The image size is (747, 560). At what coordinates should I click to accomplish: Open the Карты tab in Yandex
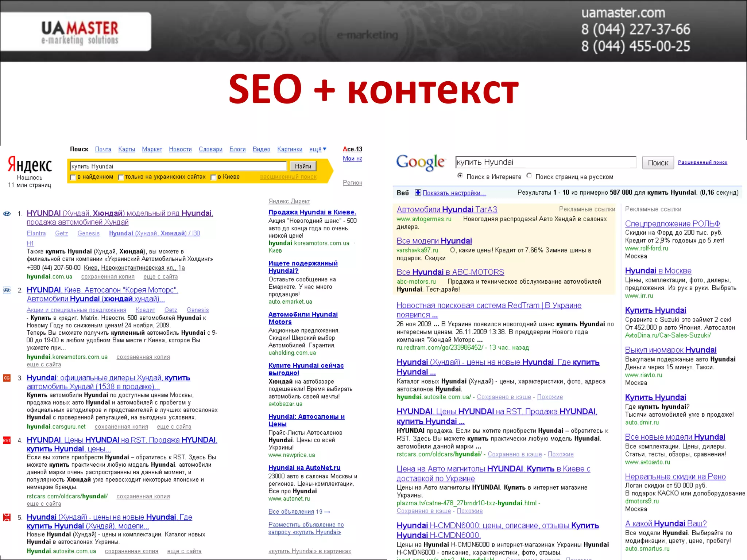(127, 149)
